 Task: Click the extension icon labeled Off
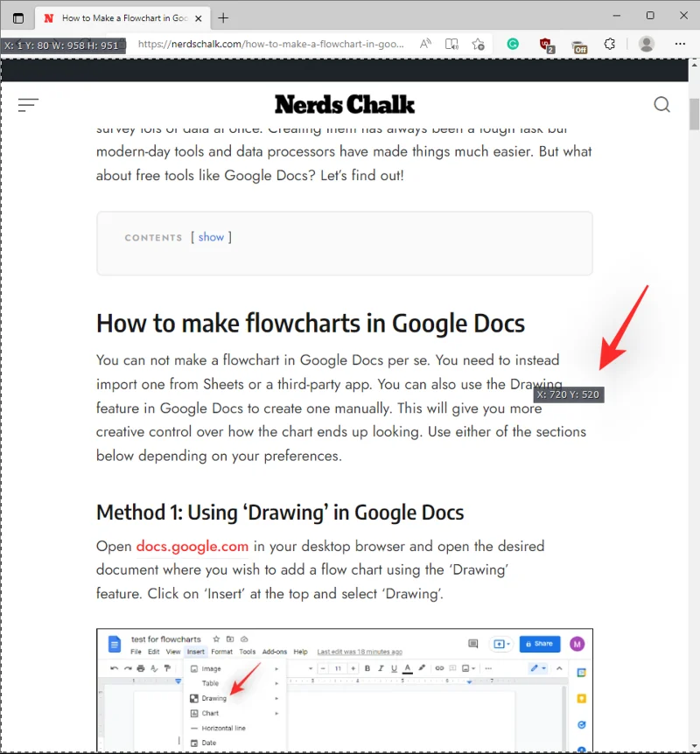coord(578,45)
